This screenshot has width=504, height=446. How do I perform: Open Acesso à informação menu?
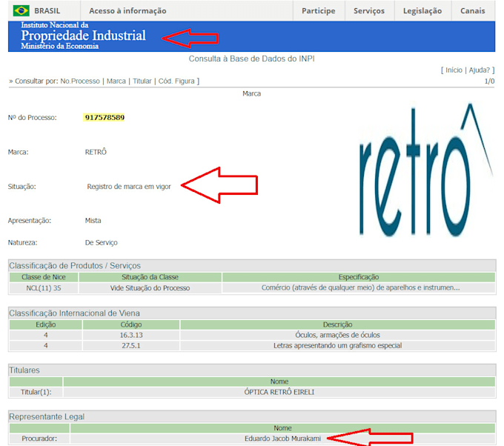point(127,11)
